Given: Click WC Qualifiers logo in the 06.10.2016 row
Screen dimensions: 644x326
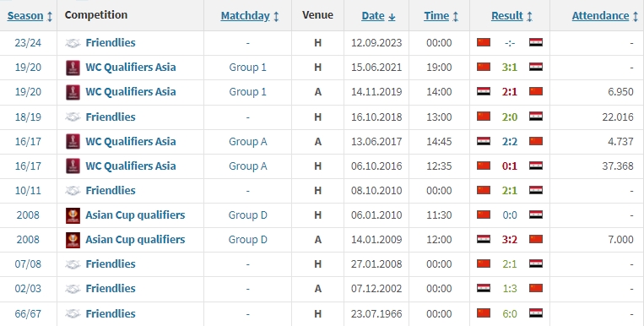Looking at the screenshot, I should click(x=73, y=166).
